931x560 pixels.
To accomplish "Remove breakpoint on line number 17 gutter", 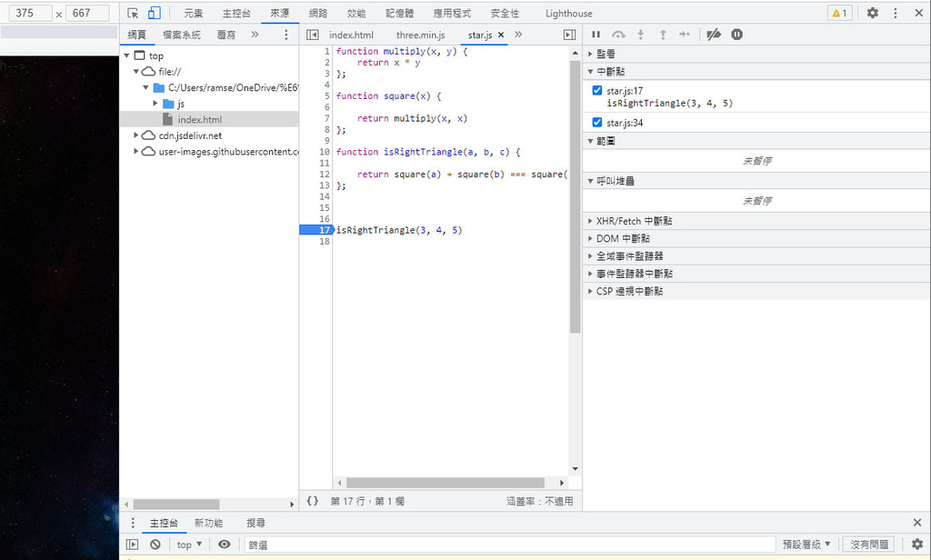I will coord(316,230).
